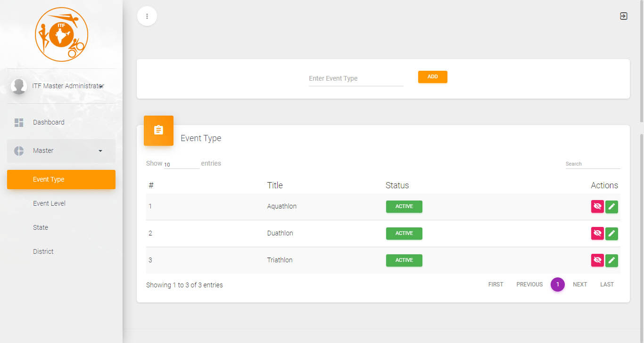Viewport: 644px width, 343px height.
Task: Toggle the Triathlon ACTIVE status badge
Action: pyautogui.click(x=404, y=260)
